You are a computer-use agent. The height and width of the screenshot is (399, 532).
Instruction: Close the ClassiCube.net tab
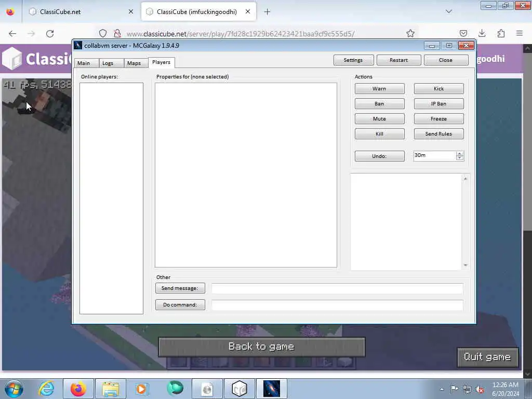click(131, 11)
